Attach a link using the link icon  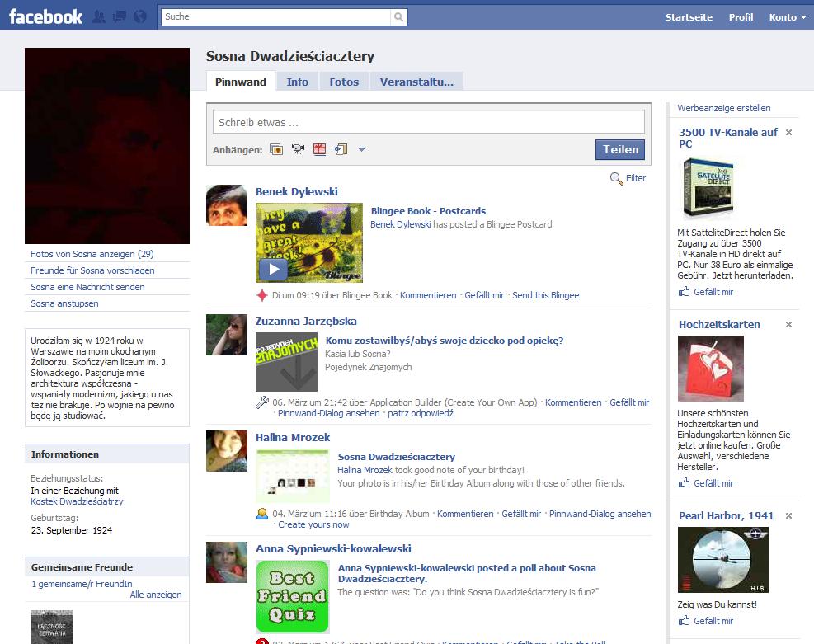341,149
